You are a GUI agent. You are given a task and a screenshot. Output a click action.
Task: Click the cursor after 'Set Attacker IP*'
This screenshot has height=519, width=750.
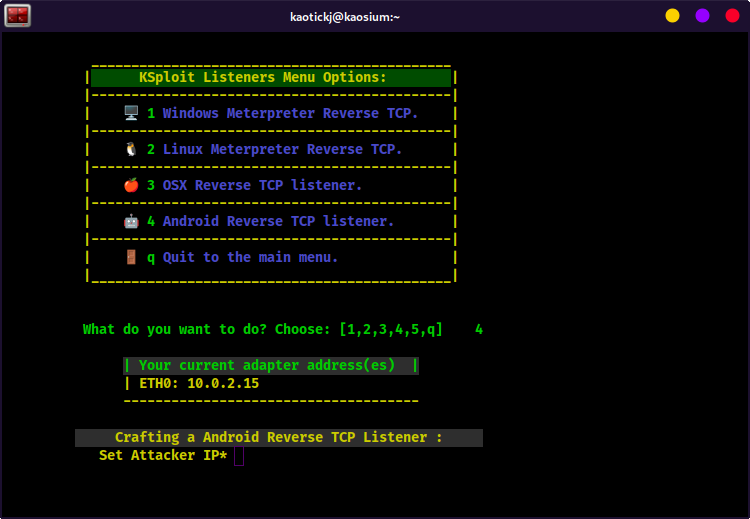(x=239, y=456)
